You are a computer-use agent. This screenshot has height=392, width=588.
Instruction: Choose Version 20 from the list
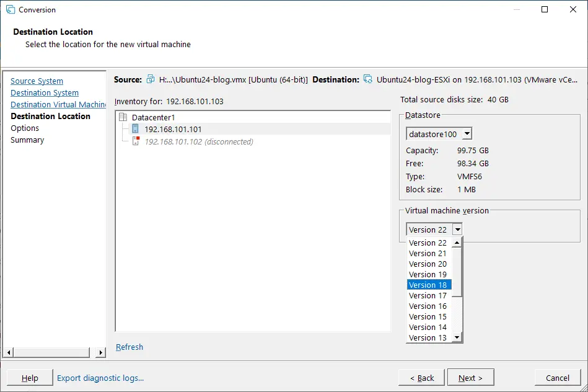(x=429, y=264)
